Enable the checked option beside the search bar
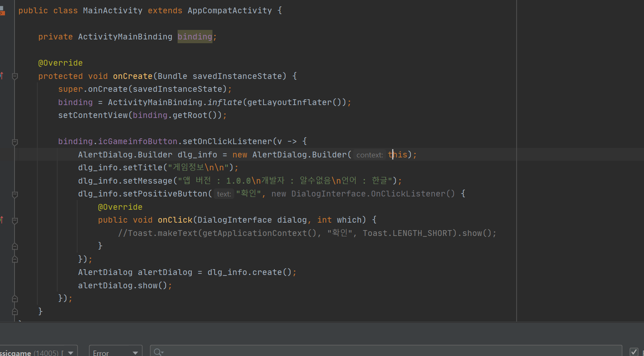The image size is (644, 356). tap(635, 351)
